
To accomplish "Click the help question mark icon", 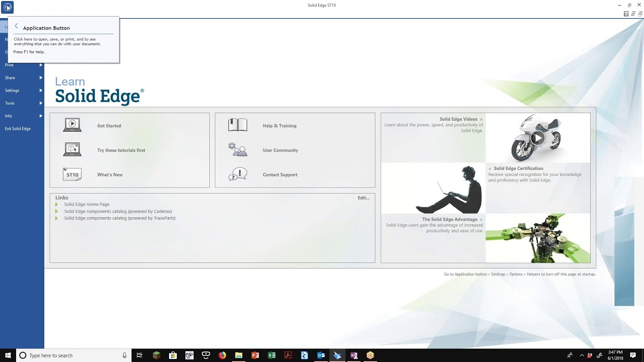I will 626,14.
